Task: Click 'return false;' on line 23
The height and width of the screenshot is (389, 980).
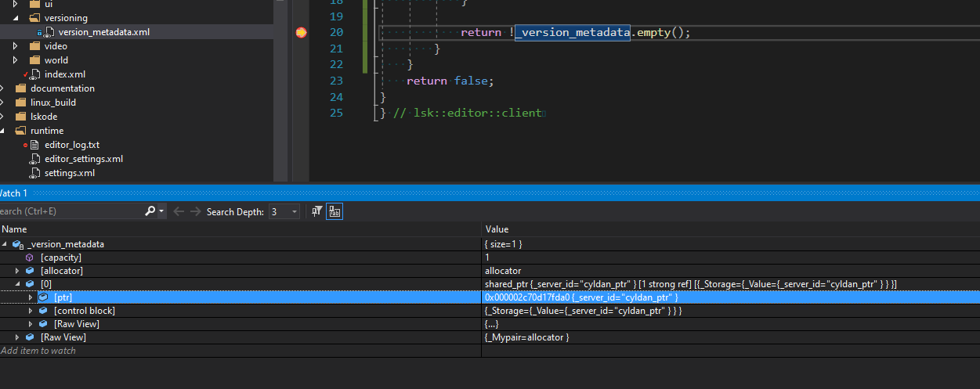Action: tap(450, 81)
